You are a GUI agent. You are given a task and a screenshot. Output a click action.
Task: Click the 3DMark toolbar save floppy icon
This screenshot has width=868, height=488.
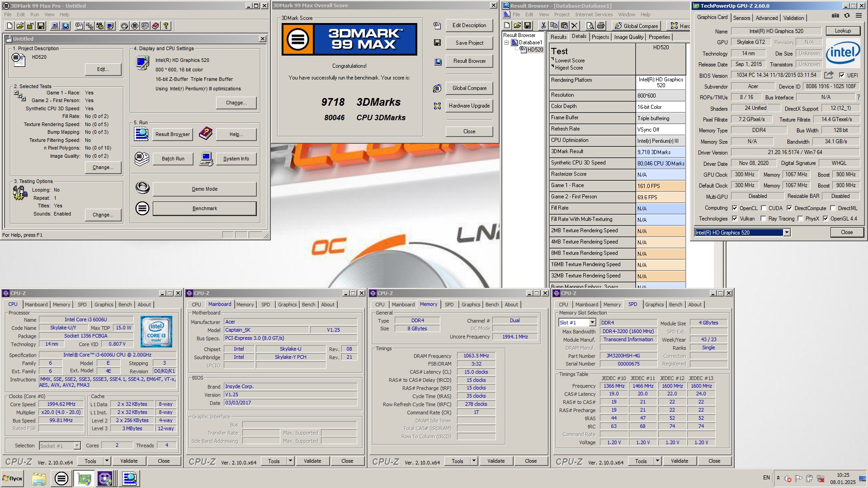(41, 26)
